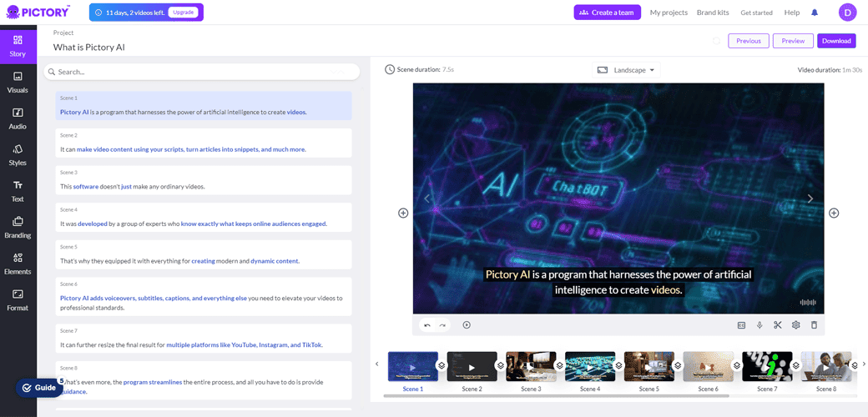Click the layers icon after Scene 6 thumbnail
868x417 pixels.
pyautogui.click(x=737, y=365)
